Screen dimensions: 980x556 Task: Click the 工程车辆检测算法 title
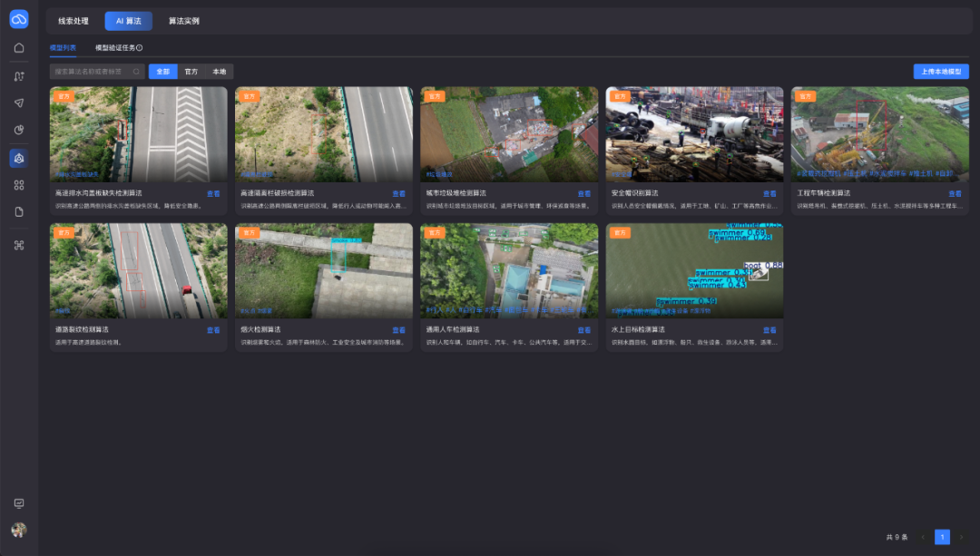coord(824,193)
